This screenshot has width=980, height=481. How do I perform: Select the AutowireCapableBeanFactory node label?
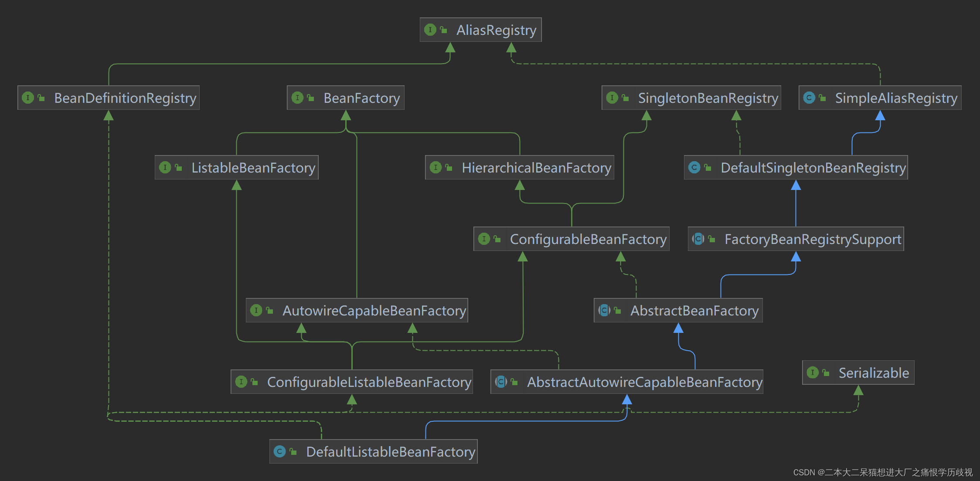click(x=374, y=311)
